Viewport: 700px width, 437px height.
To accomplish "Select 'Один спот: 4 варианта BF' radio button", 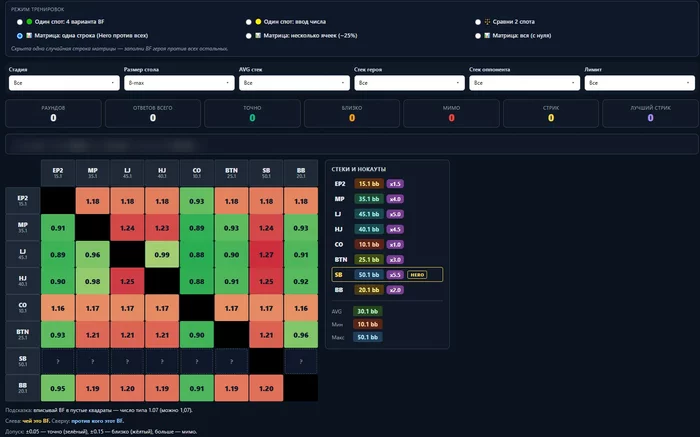I will click(x=20, y=22).
